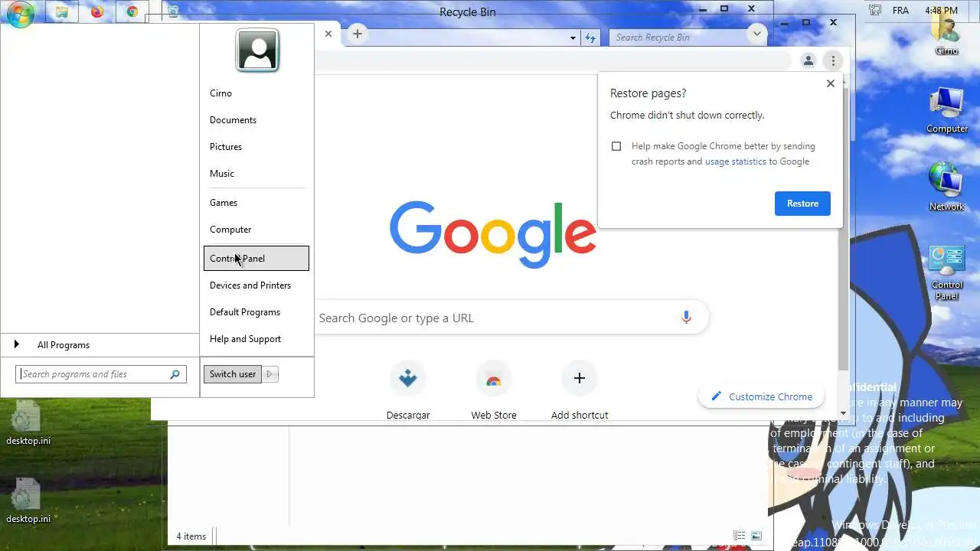Select the Recycle Bin taskbar icon

pyautogui.click(x=173, y=11)
